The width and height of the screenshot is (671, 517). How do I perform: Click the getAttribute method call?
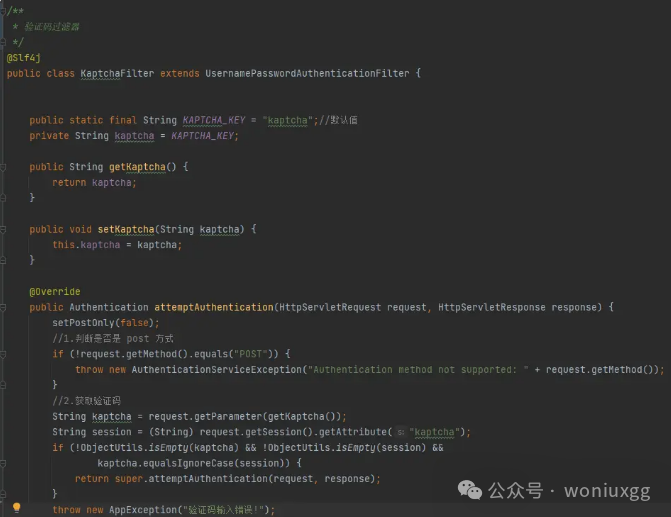click(353, 432)
